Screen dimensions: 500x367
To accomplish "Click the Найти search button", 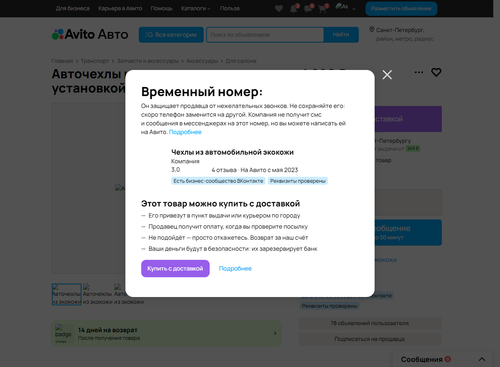I will [x=341, y=35].
